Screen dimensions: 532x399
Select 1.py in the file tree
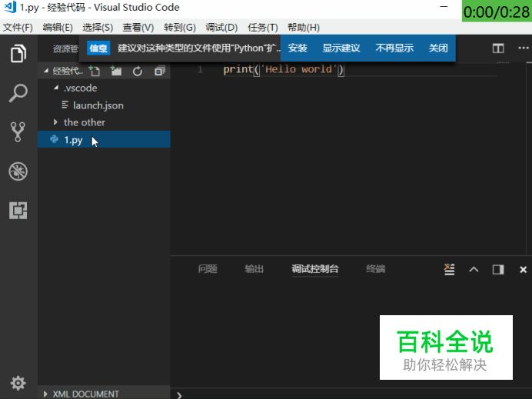click(104, 139)
